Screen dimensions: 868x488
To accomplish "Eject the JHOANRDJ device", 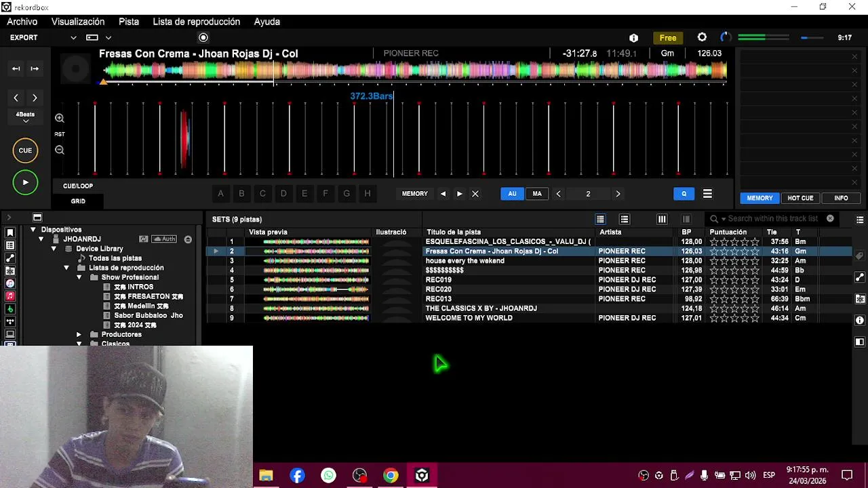I will click(x=188, y=239).
